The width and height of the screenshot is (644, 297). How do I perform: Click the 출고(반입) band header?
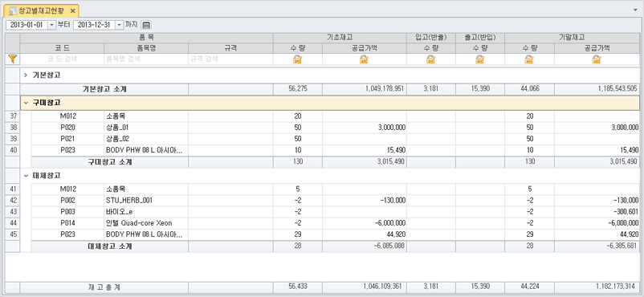point(479,38)
